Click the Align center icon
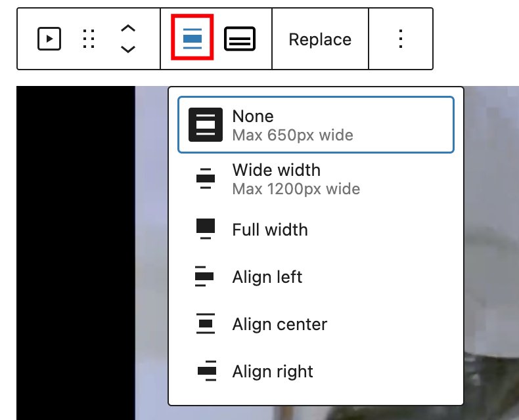Screen dimensions: 519x420 click(206, 324)
